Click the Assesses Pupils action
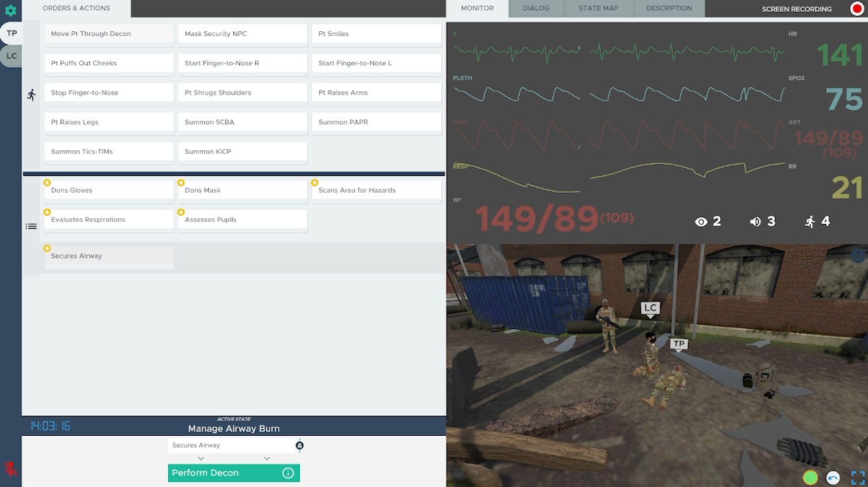 [243, 220]
